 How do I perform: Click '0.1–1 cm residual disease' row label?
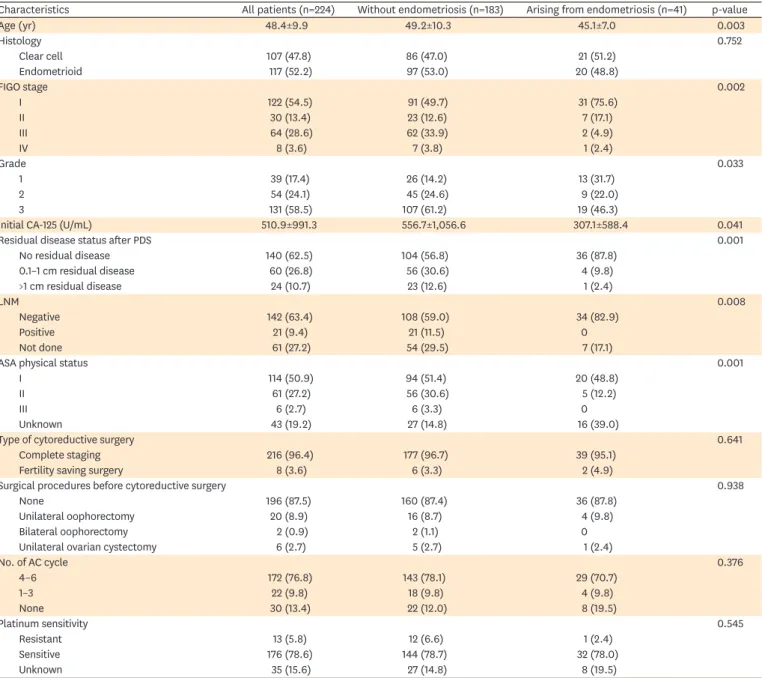[x=76, y=271]
